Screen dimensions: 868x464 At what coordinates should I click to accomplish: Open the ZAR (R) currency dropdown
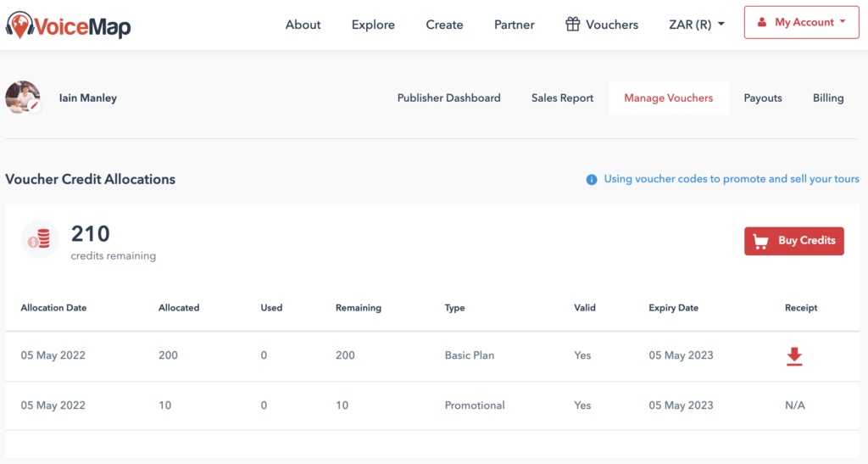pyautogui.click(x=696, y=25)
